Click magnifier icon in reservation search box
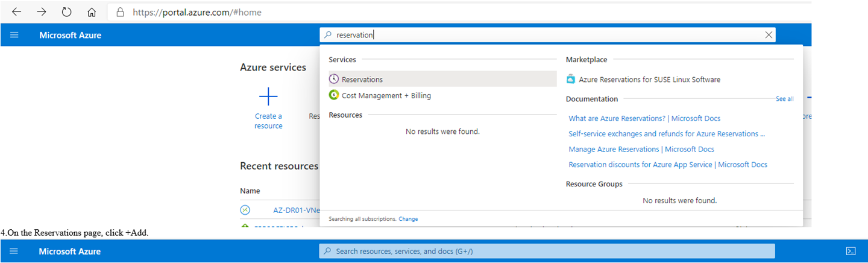 (328, 35)
